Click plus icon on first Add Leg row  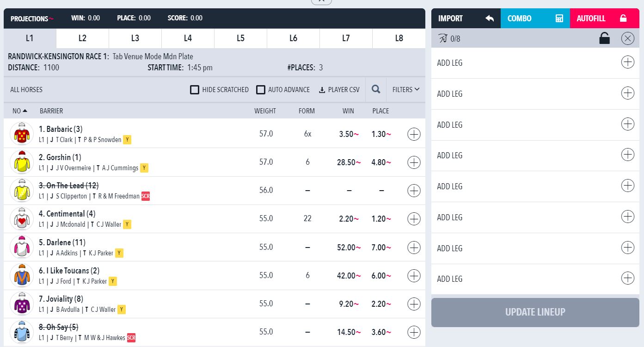(x=627, y=62)
